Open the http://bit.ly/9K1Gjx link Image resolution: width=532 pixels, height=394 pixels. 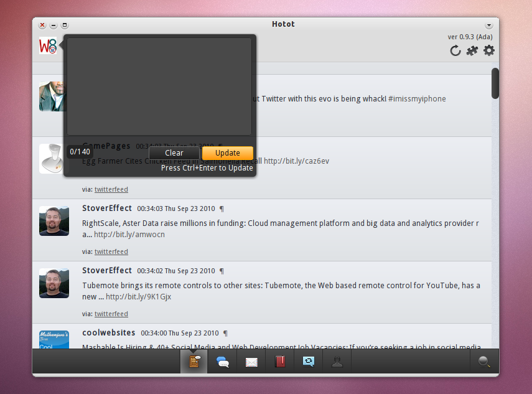[x=138, y=297]
